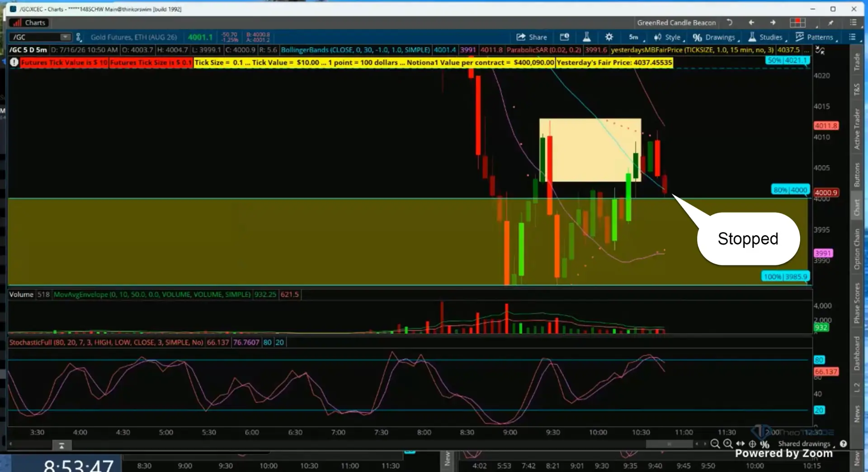Open the Charts tab
Viewport: 868px width, 472px height.
pyautogui.click(x=30, y=23)
